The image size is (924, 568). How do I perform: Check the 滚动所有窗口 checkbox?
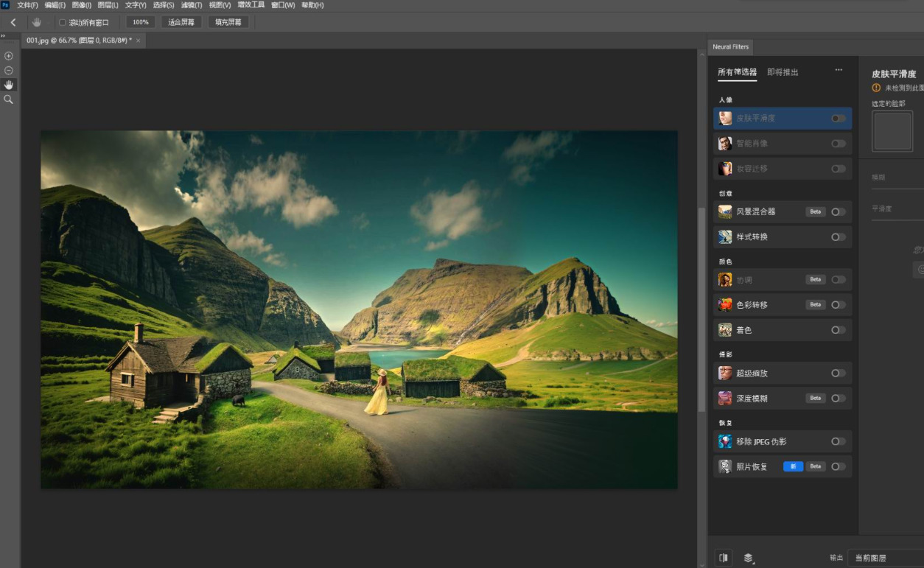pyautogui.click(x=62, y=22)
